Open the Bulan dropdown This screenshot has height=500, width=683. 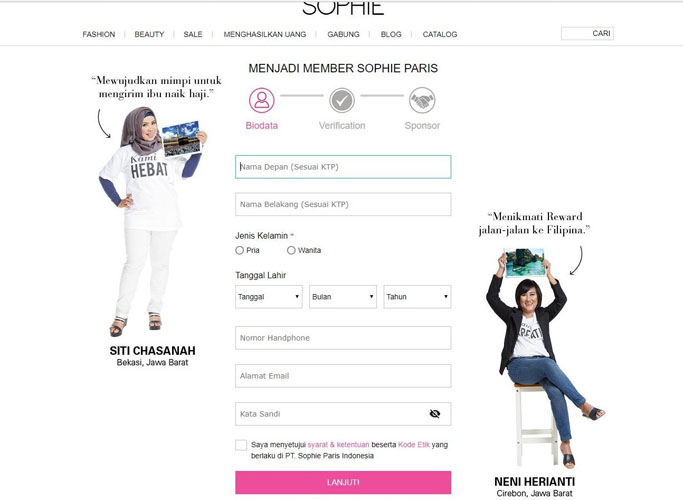tap(343, 297)
